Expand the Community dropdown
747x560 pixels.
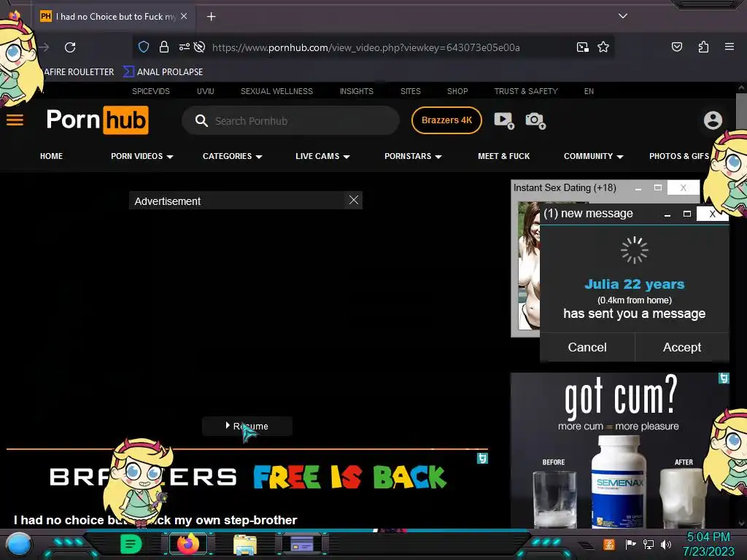click(x=594, y=156)
